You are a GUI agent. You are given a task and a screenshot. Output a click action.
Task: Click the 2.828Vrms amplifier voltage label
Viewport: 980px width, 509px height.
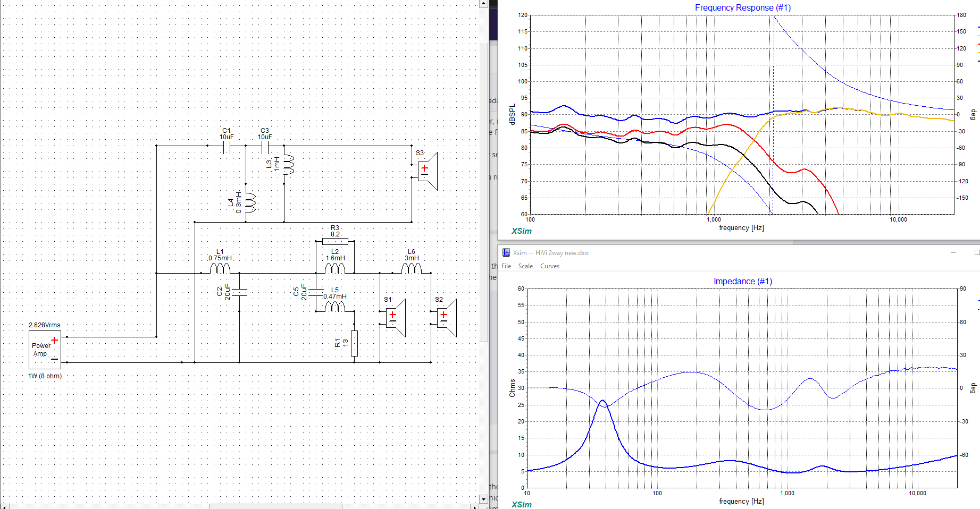pos(45,325)
